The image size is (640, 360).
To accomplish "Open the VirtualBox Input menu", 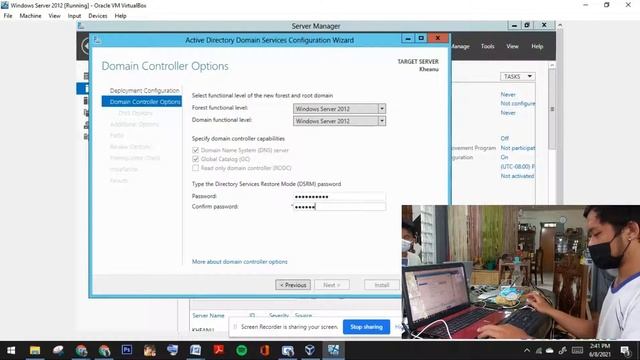I will 74,16.
